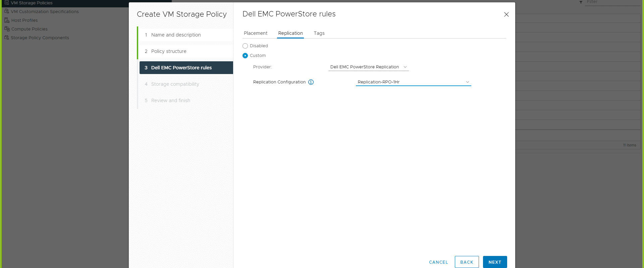
Task: Open Compute Policies in sidebar
Action: [30, 29]
